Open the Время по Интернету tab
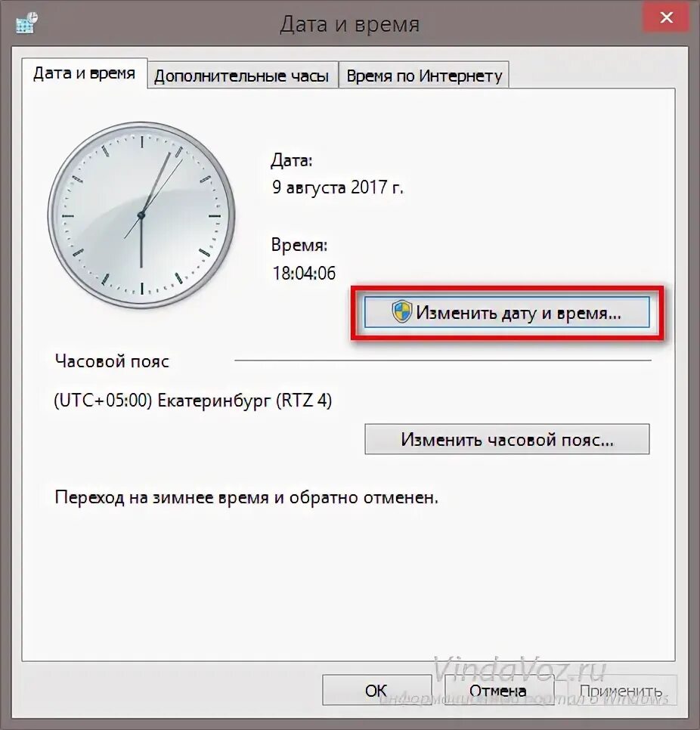 pos(424,76)
